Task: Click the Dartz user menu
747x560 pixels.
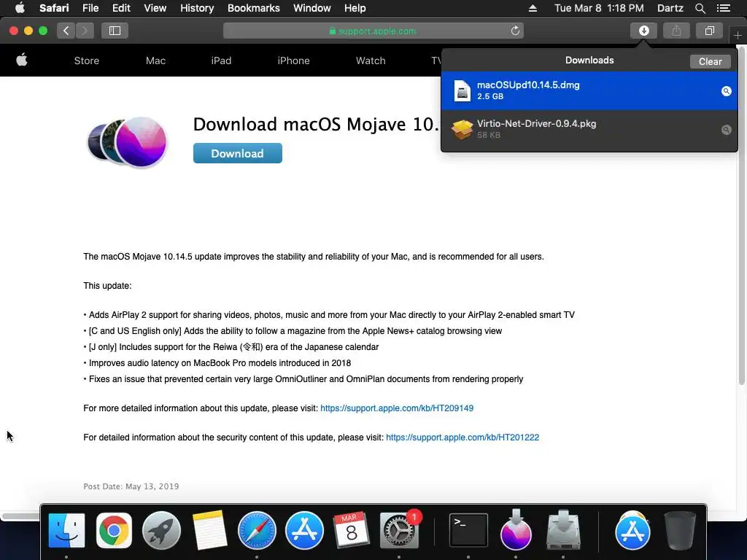Action: [670, 8]
